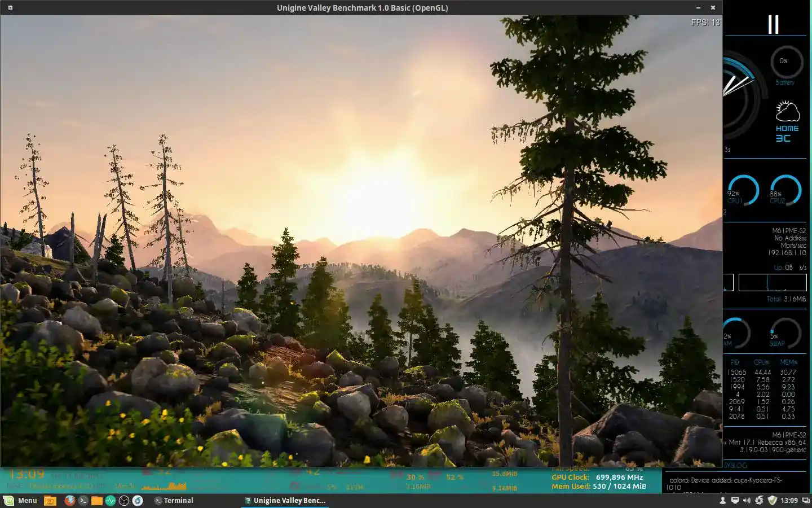Click the Show Desktop icon in the taskbar

50,500
